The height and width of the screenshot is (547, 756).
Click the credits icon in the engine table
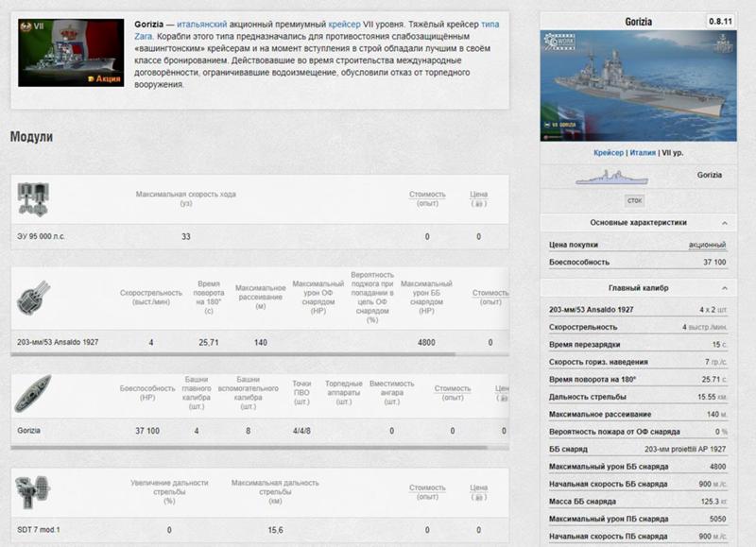pyautogui.click(x=479, y=204)
